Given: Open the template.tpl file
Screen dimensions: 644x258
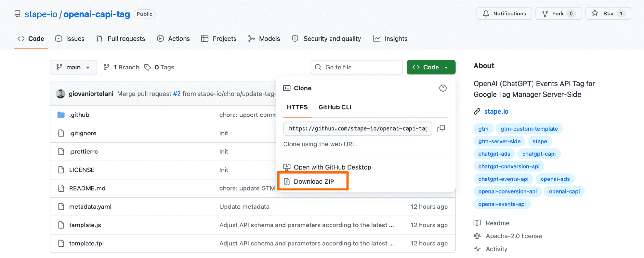Looking at the screenshot, I should 86,244.
